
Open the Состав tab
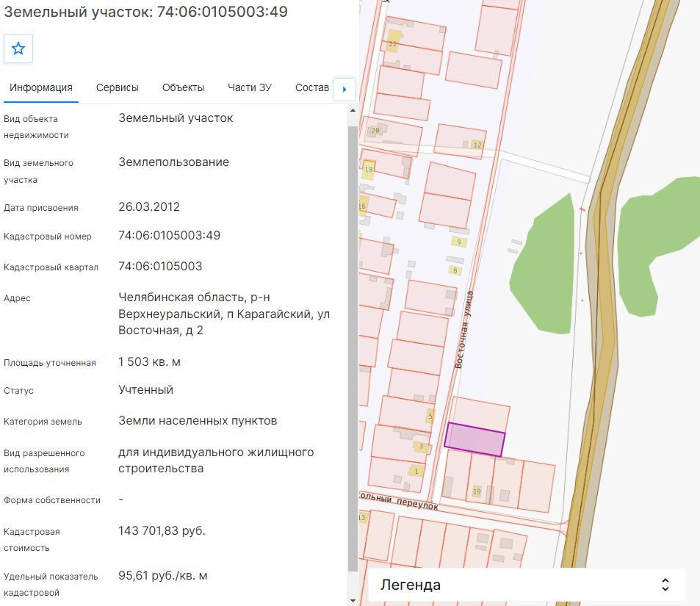312,87
